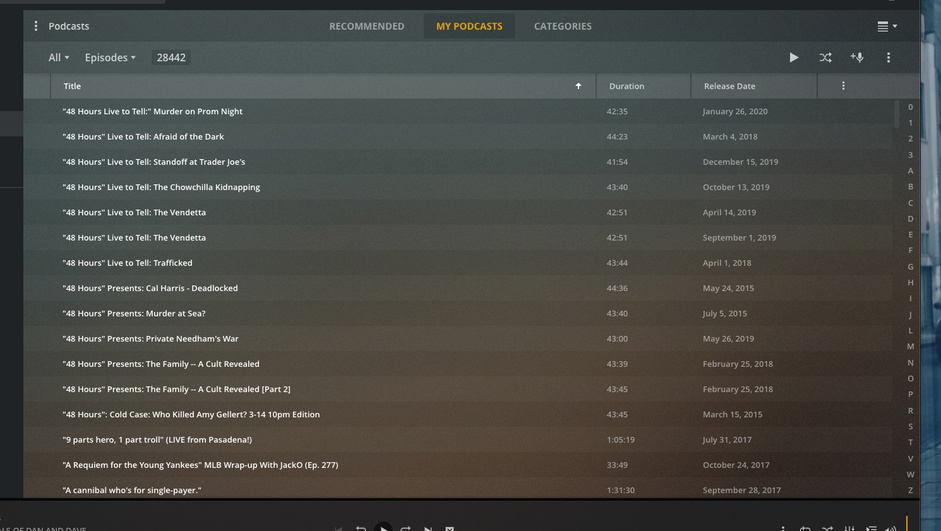Select "The Vendetta" released April 14, 2019
The height and width of the screenshot is (531, 941).
tap(134, 212)
